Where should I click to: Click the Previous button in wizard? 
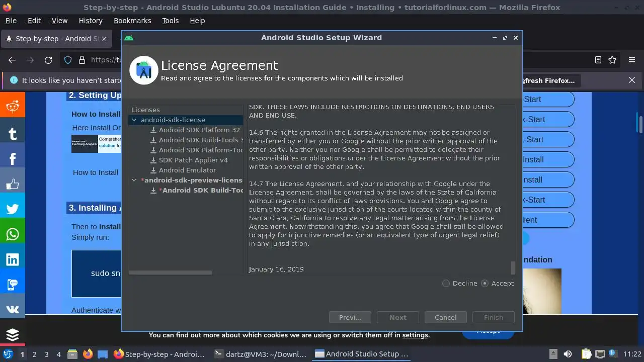350,317
